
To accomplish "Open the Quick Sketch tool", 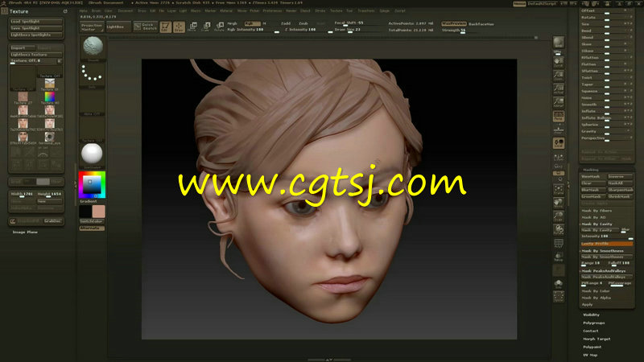I will [x=146, y=27].
